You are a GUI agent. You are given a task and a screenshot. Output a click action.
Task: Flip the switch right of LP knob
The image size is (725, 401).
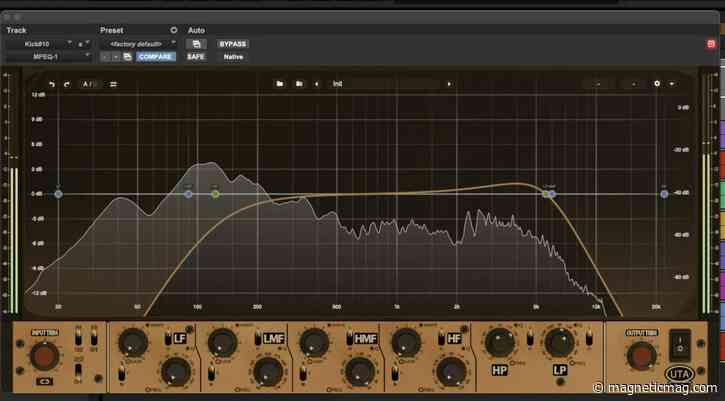pos(589,338)
